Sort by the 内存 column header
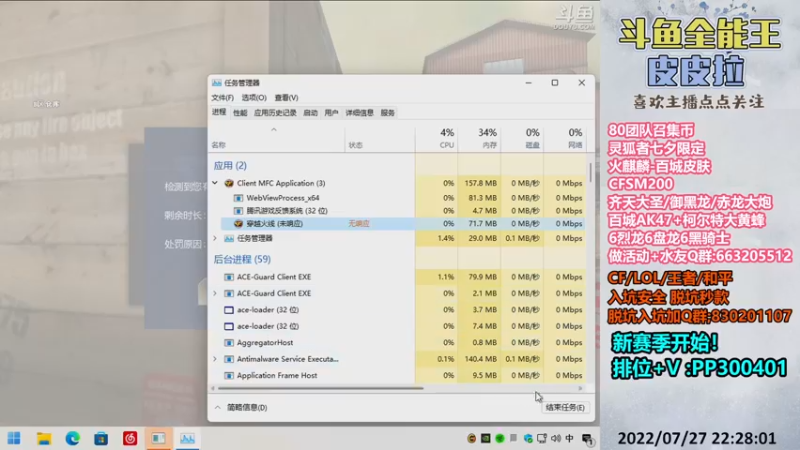 (x=480, y=138)
